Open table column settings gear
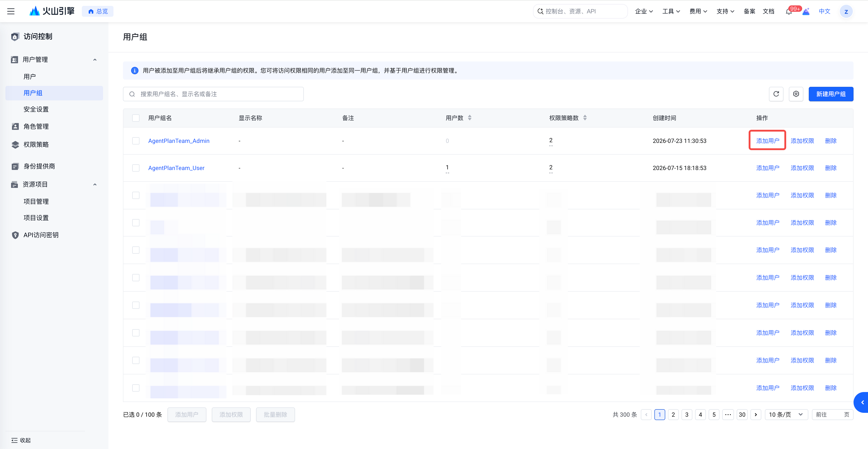This screenshot has width=868, height=449. (796, 94)
